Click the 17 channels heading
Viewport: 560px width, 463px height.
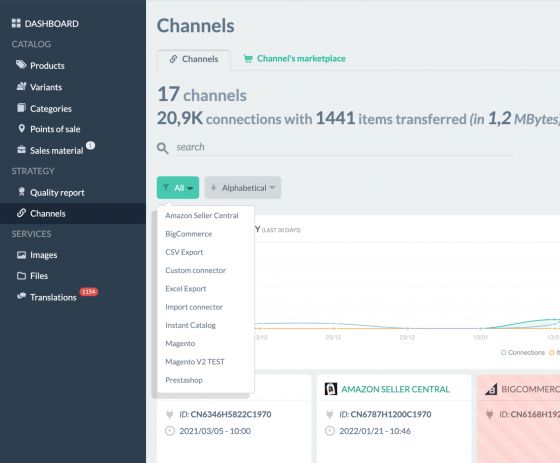202,94
